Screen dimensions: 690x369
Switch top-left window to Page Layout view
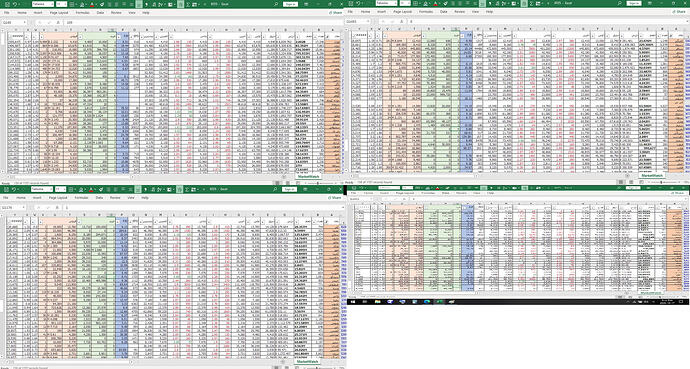(x=287, y=183)
